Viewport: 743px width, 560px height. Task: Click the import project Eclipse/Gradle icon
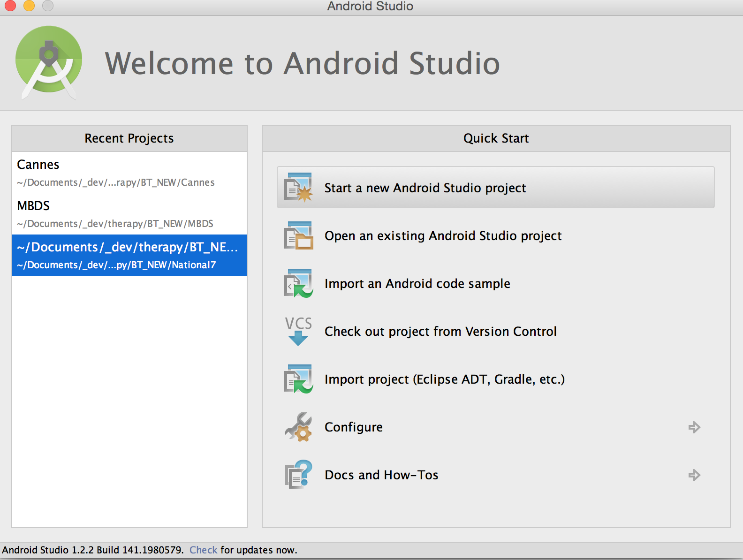[298, 379]
